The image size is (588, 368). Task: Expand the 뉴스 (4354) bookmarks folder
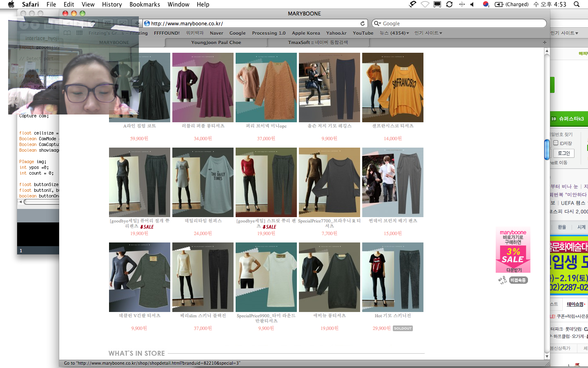pos(394,33)
